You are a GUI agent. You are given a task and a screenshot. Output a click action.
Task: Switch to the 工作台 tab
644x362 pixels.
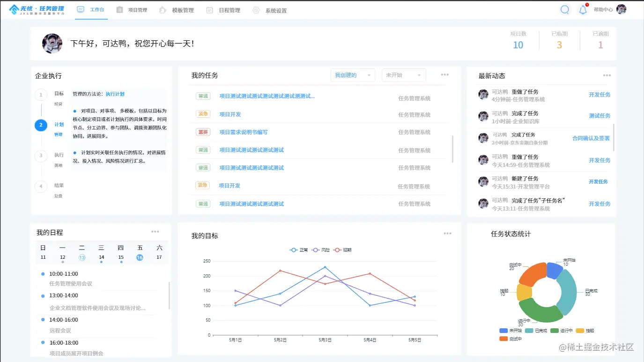pyautogui.click(x=92, y=10)
